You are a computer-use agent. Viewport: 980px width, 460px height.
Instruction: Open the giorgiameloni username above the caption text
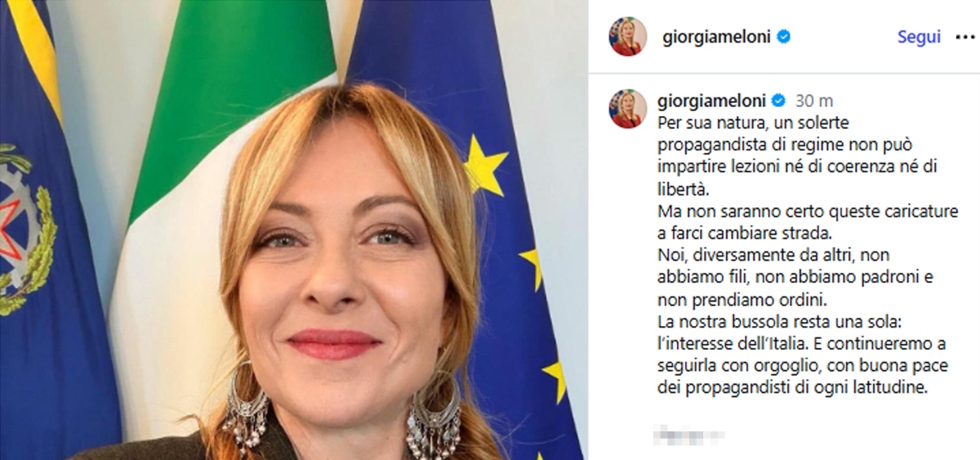[711, 101]
